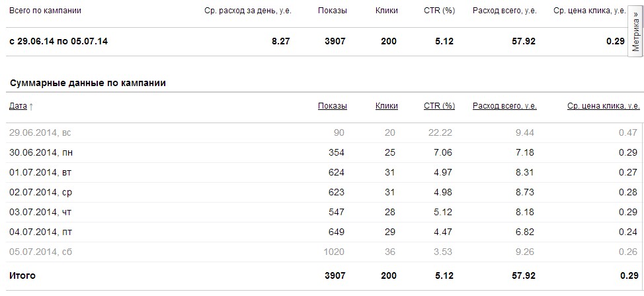The width and height of the screenshot is (644, 296).
Task: Click the 1020 impressions value for Saturday
Action: click(334, 252)
